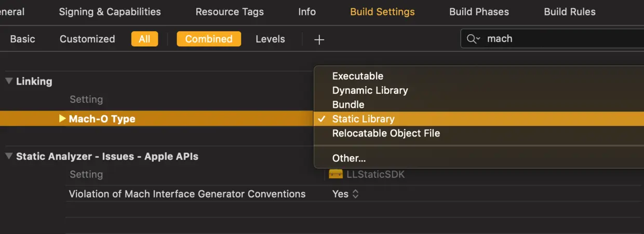Open the Yes value stepper dropdown
Screen dimensions: 644x234
point(355,194)
